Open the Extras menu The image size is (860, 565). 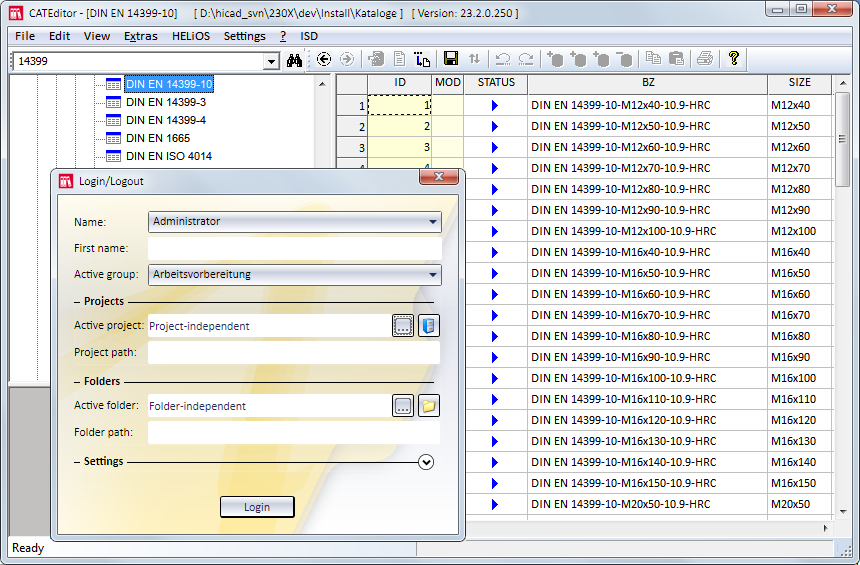point(141,36)
